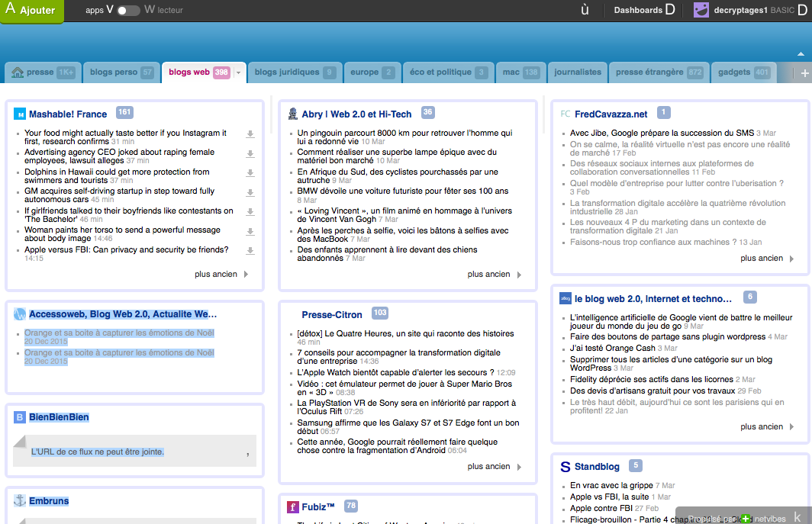This screenshot has width=812, height=524.
Task: Toggle the apps/lecteur view switch
Action: click(x=128, y=11)
